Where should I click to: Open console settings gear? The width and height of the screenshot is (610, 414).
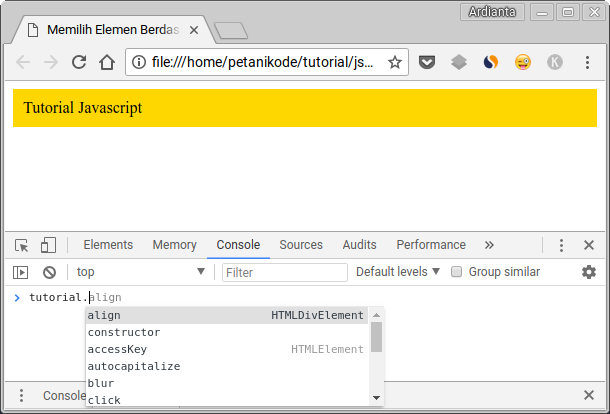[589, 272]
